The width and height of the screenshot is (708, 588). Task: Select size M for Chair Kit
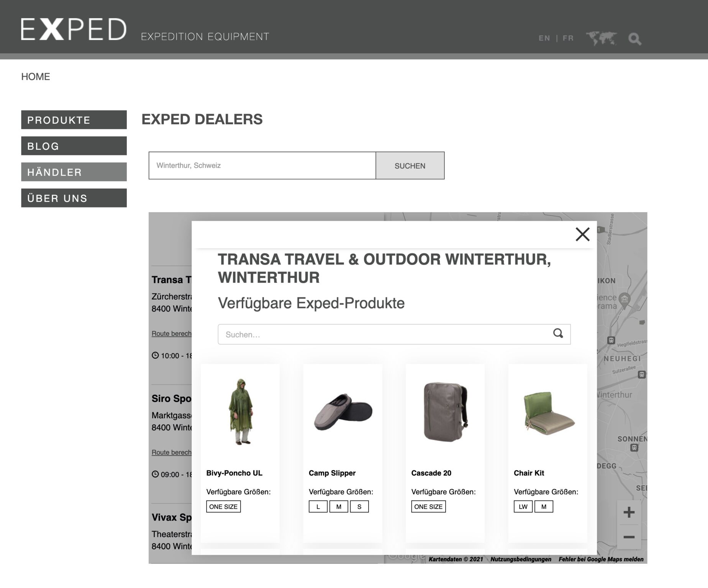pyautogui.click(x=544, y=506)
